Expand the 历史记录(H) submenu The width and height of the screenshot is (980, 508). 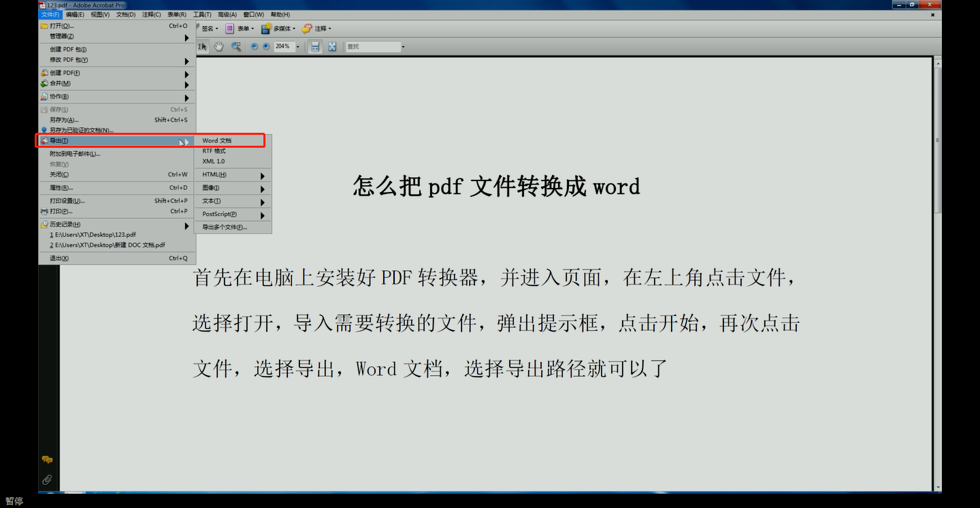(x=117, y=225)
